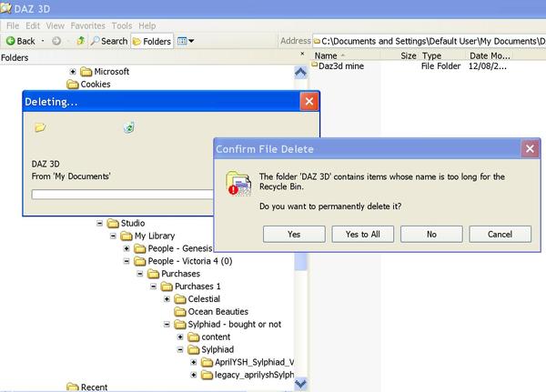Open the Edit menu
The height and width of the screenshot is (392, 546).
pos(33,25)
